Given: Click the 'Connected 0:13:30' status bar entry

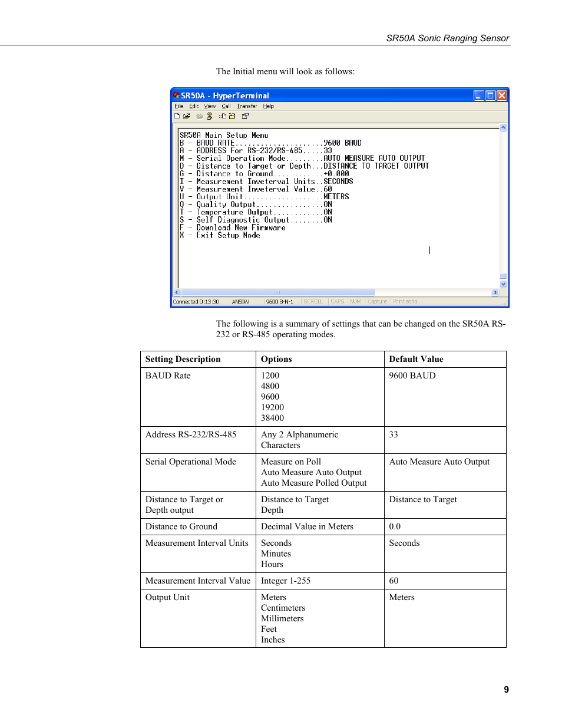Looking at the screenshot, I should 196,302.
